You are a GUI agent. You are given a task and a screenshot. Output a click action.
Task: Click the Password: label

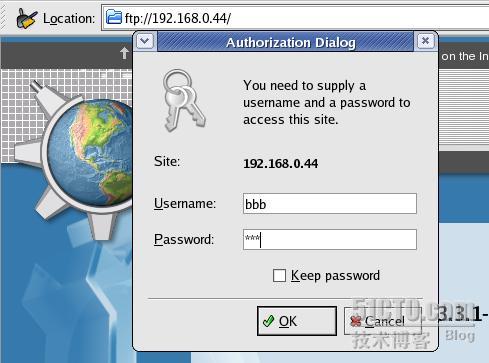coord(184,239)
